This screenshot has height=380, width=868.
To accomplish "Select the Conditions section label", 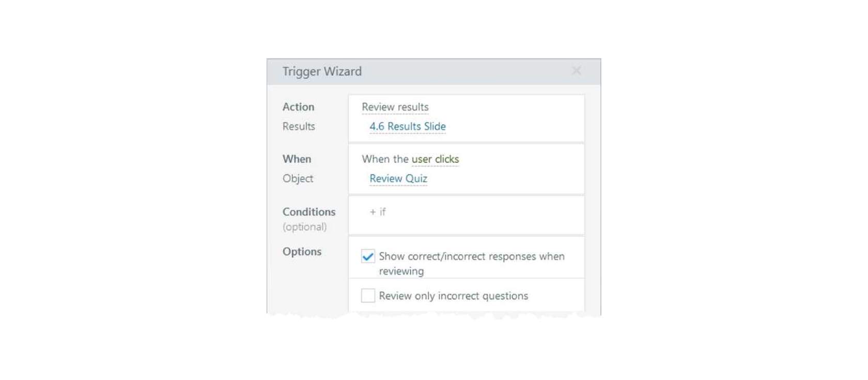I will 309,212.
